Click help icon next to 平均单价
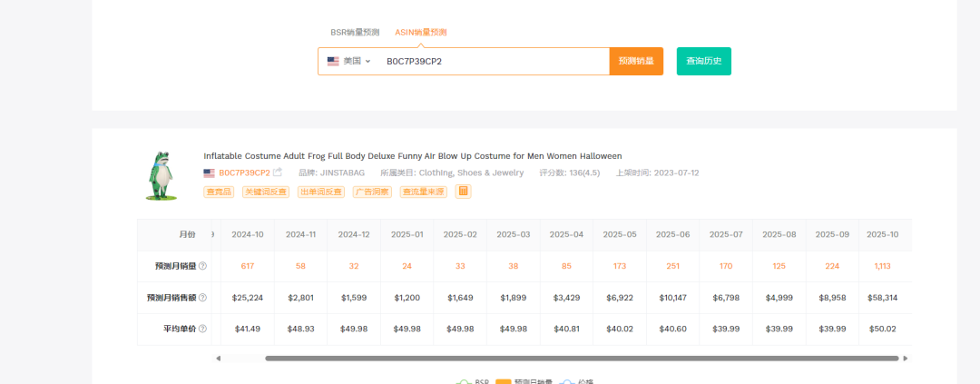Image resolution: width=980 pixels, height=384 pixels. click(202, 329)
